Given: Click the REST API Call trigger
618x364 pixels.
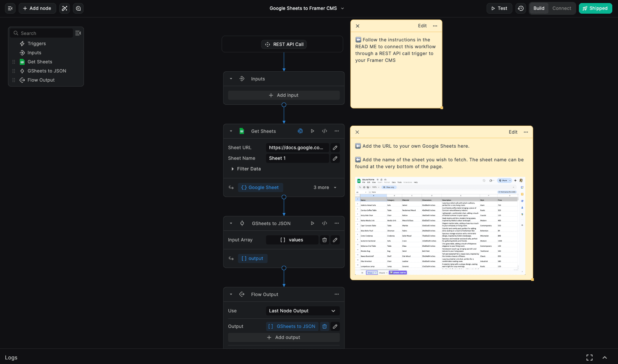Looking at the screenshot, I should pos(284,44).
